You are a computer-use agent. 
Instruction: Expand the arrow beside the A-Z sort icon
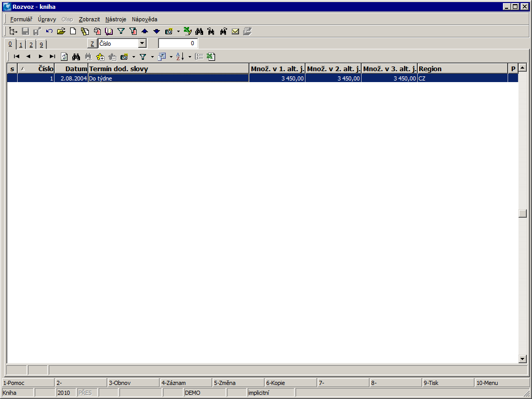tap(190, 57)
